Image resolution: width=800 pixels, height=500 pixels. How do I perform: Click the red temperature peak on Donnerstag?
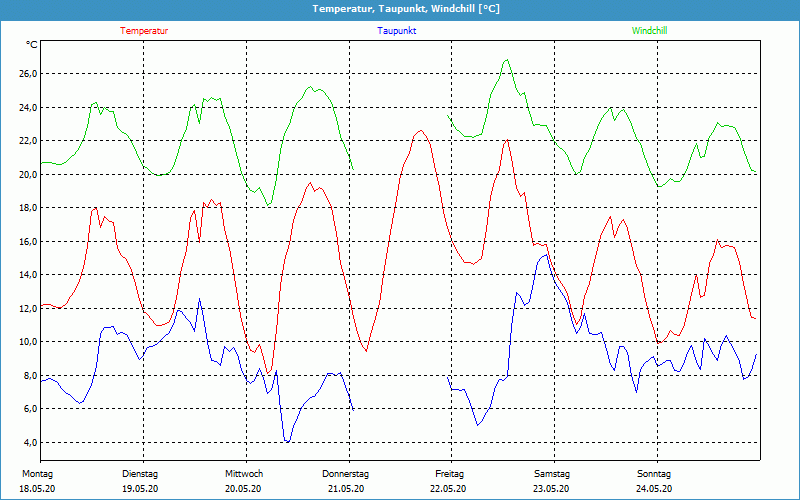click(x=420, y=131)
